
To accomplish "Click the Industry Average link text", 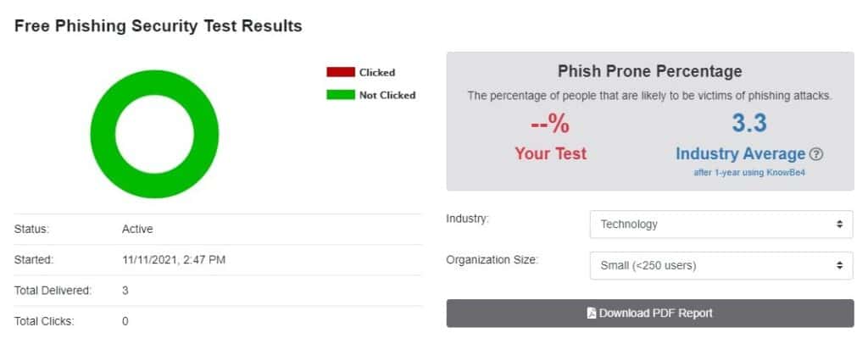I will 740,153.
